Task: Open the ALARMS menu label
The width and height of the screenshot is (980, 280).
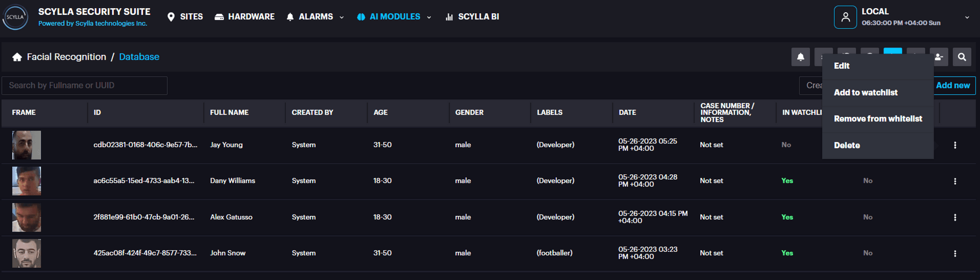Action: tap(315, 17)
